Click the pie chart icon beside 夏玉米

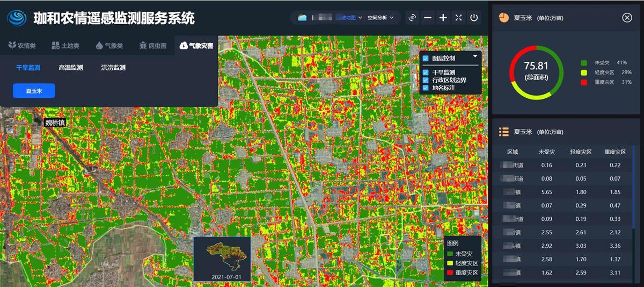point(503,18)
